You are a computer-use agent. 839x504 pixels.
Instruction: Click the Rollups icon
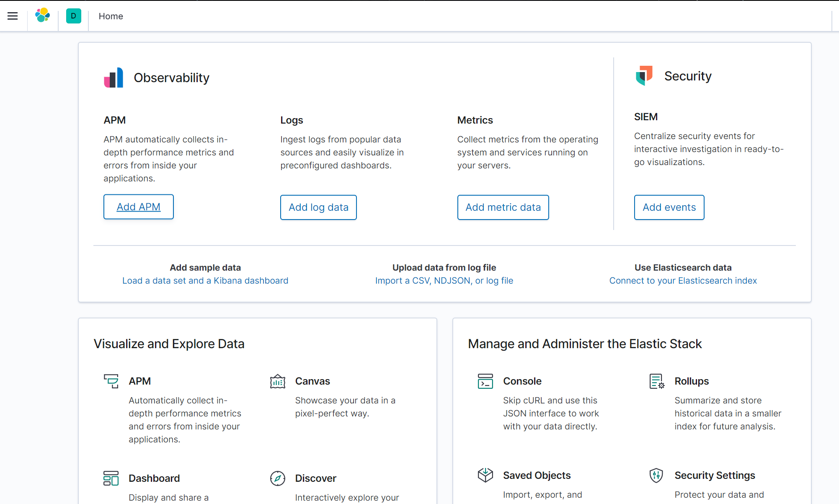tap(656, 381)
